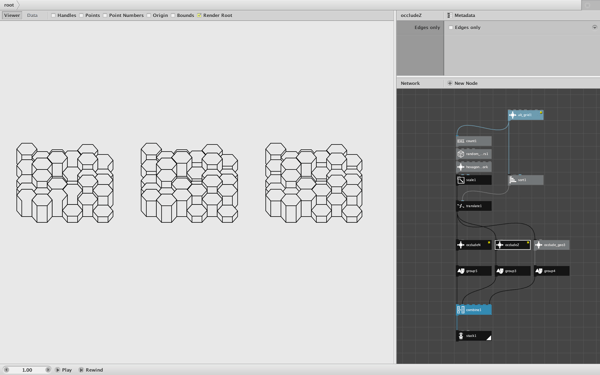Switch to the Viewer tab
This screenshot has height=375, width=600.
click(12, 15)
